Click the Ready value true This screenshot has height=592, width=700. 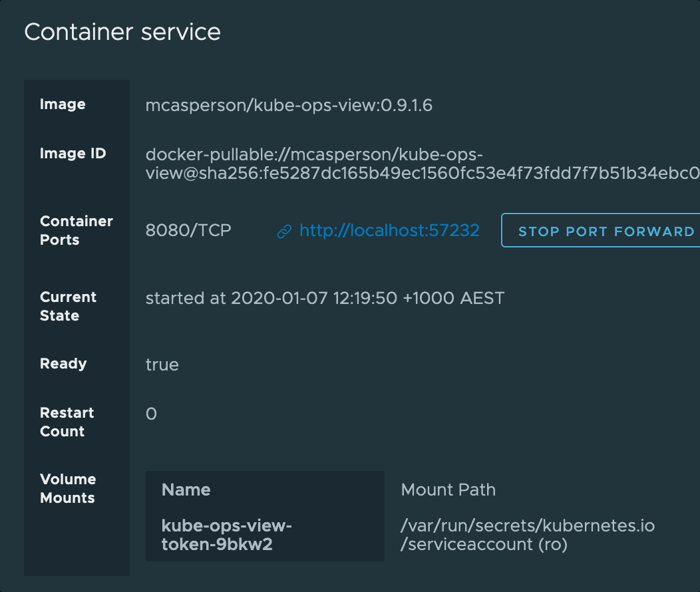[162, 365]
